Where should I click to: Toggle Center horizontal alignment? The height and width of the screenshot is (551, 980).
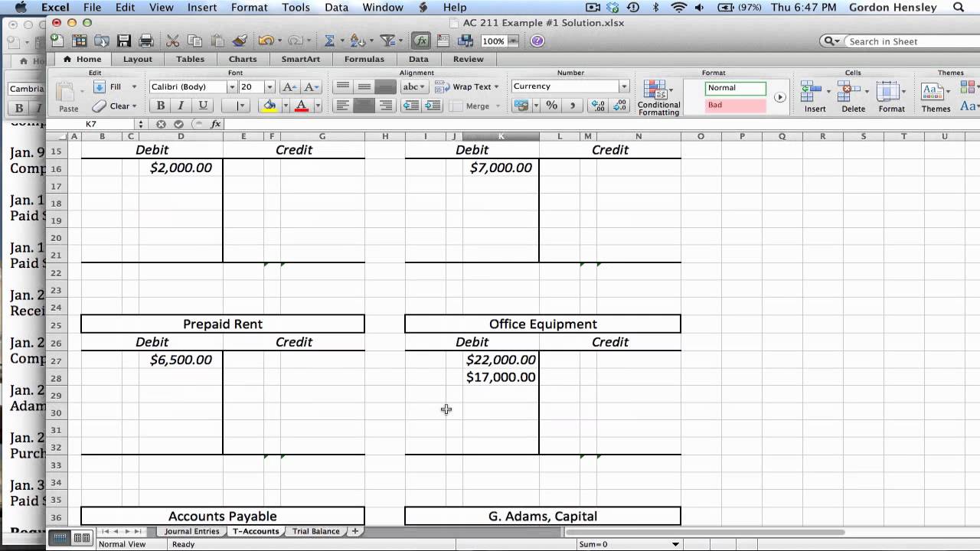(364, 106)
